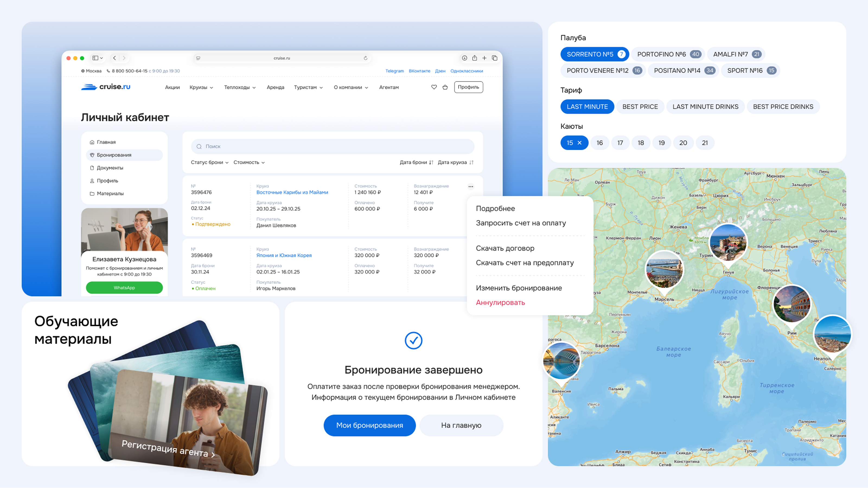The width and height of the screenshot is (868, 503).
Task: Choose Изменить бронирование in the menu
Action: (519, 288)
